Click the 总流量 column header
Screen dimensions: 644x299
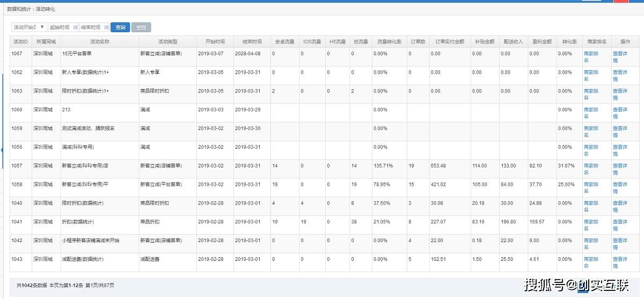[x=361, y=41]
